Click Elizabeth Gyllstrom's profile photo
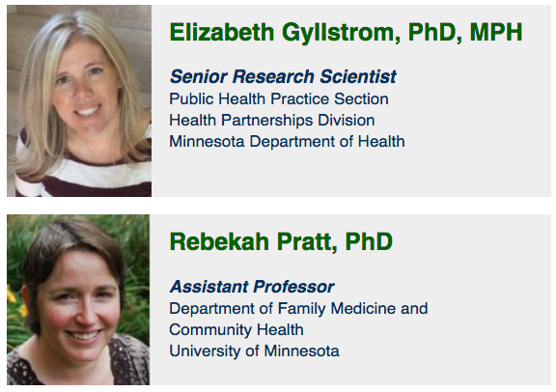556x392 pixels. [79, 100]
